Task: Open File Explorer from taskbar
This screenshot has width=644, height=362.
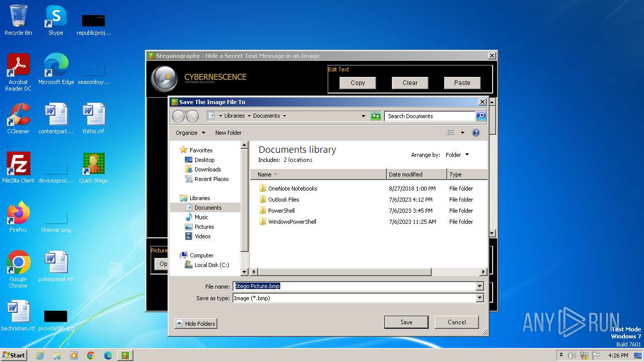Action: pyautogui.click(x=57, y=355)
